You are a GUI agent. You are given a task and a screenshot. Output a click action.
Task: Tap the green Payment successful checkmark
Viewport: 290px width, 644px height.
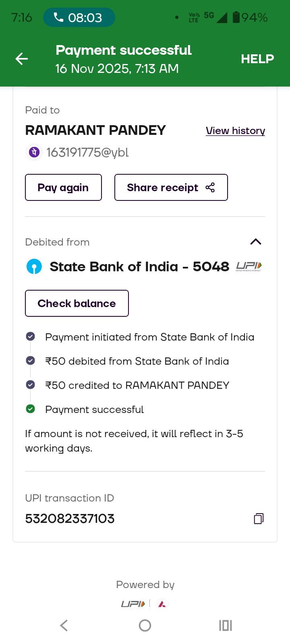[30, 409]
